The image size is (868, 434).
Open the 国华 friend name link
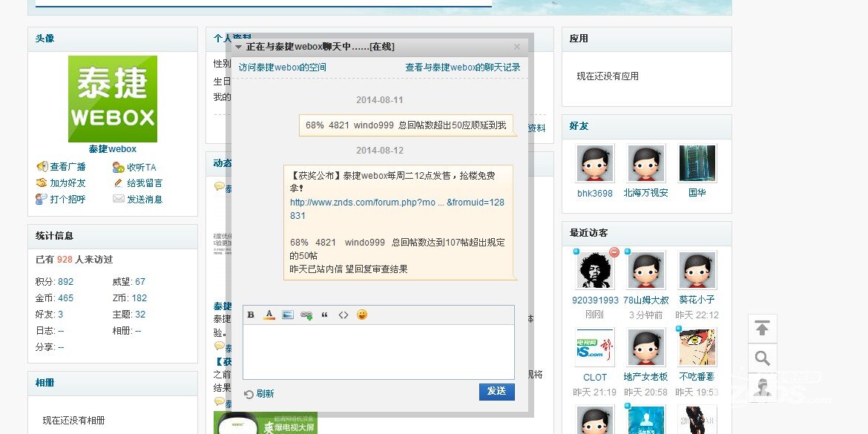click(x=697, y=193)
